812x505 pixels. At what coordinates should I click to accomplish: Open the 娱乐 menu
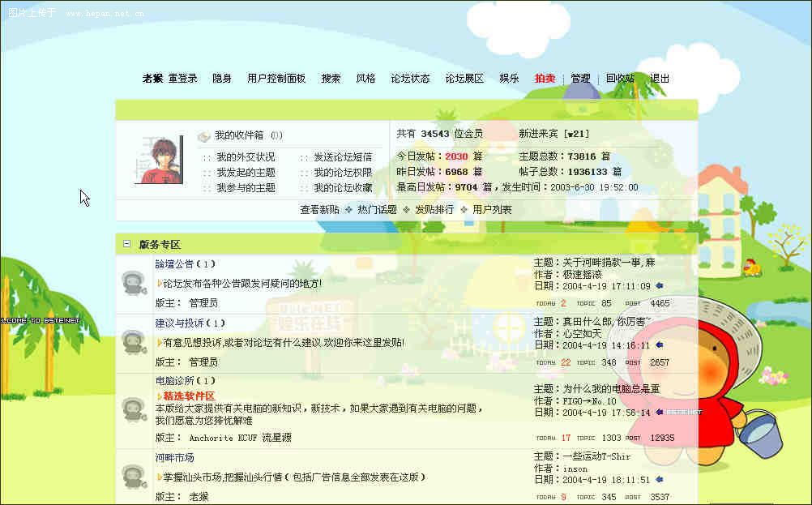tap(509, 78)
